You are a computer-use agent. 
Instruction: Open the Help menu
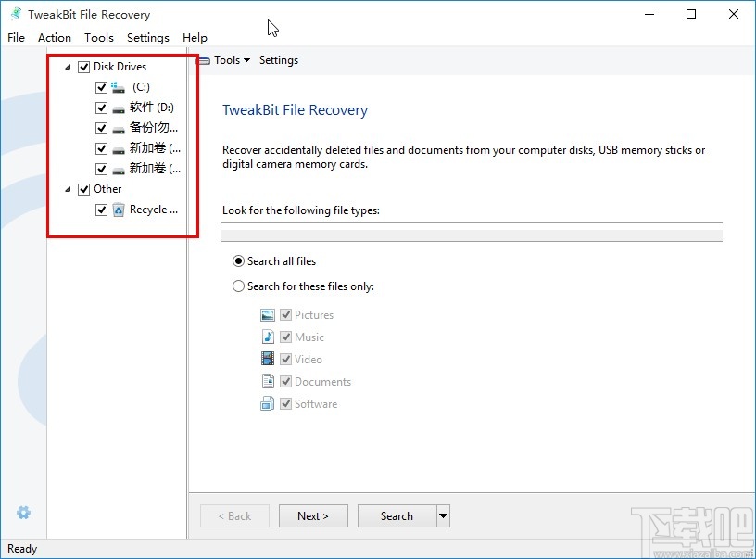195,38
